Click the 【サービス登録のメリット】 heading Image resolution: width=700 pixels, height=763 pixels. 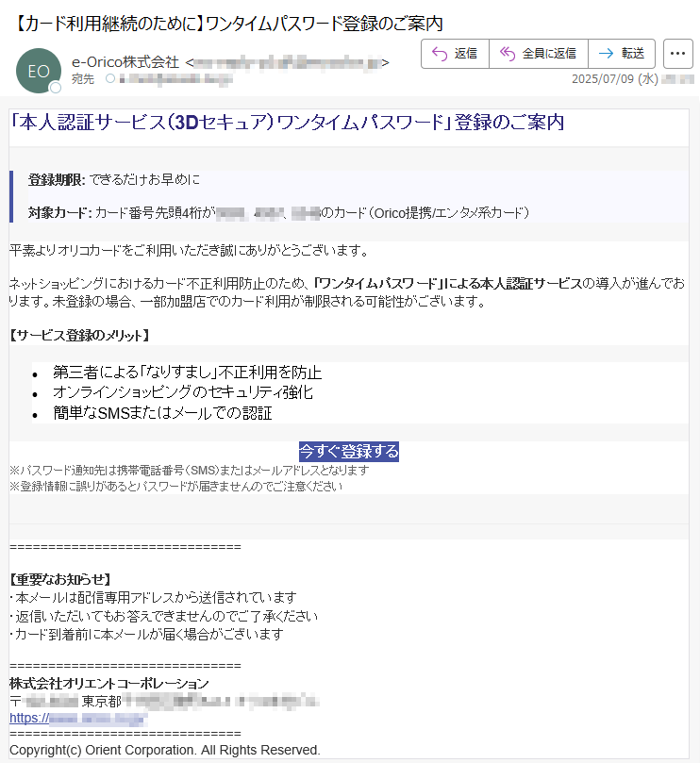point(80,335)
